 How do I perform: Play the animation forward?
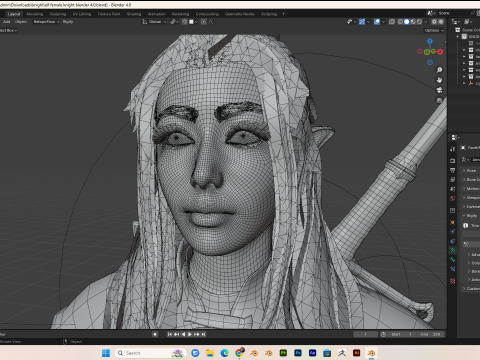(190, 334)
